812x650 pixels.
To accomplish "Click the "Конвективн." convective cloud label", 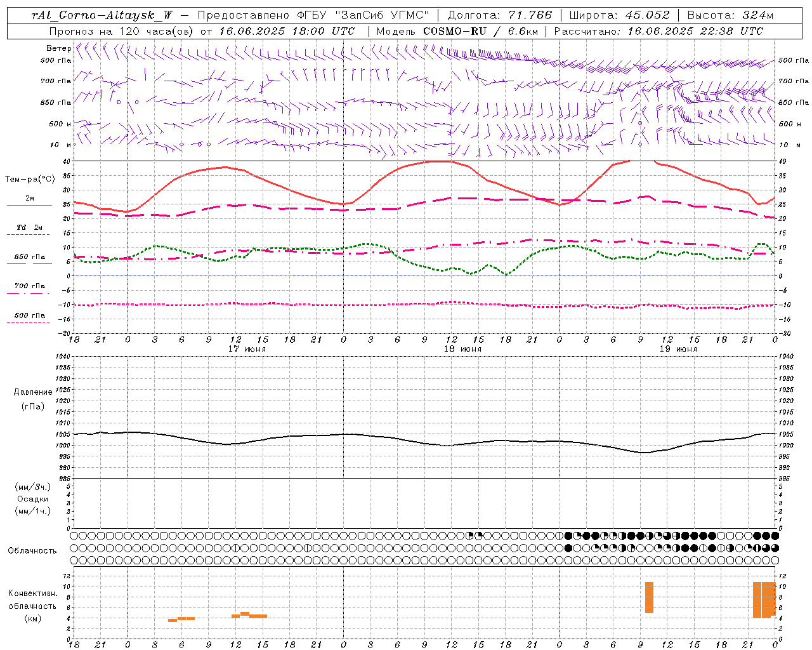I will (33, 594).
